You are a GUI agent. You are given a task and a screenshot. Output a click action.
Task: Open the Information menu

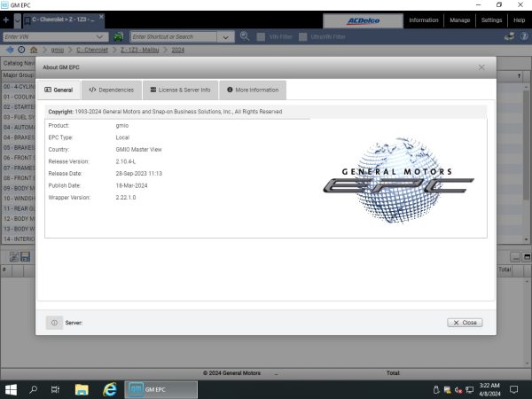424,20
